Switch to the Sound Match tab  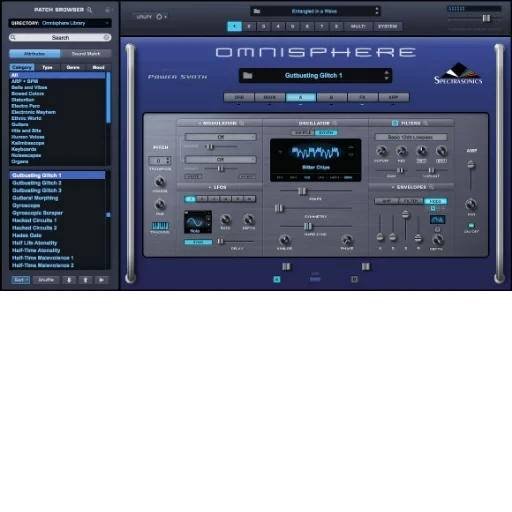(x=86, y=54)
